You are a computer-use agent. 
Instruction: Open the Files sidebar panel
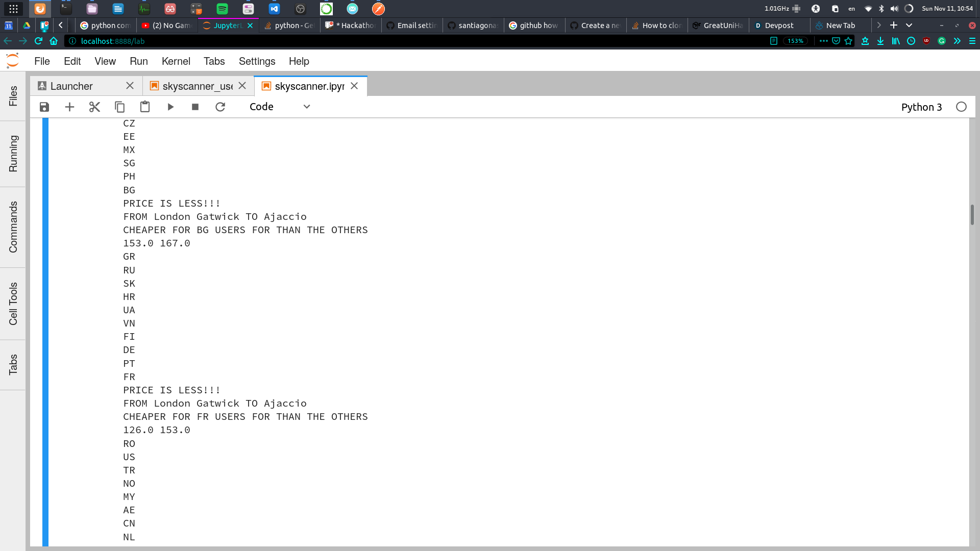[x=13, y=96]
